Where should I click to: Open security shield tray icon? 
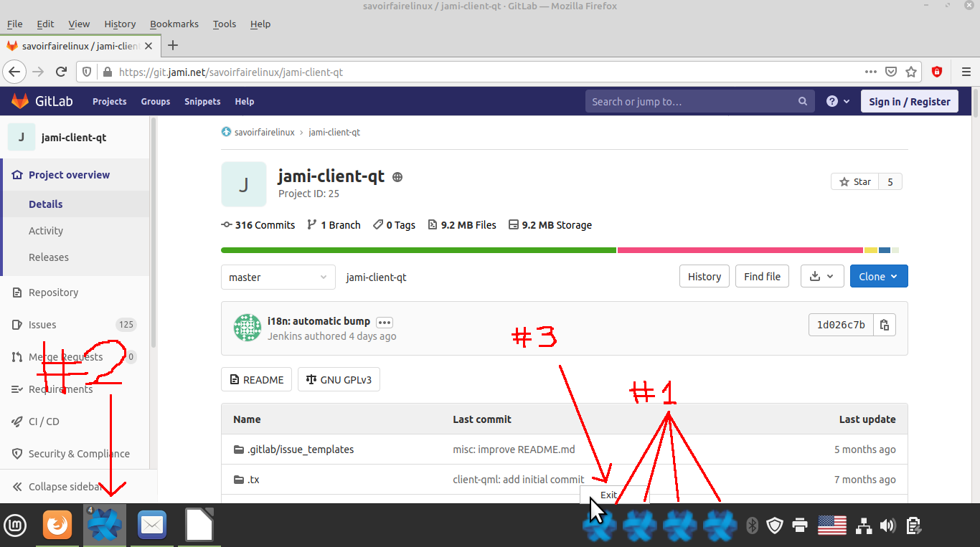pos(775,526)
